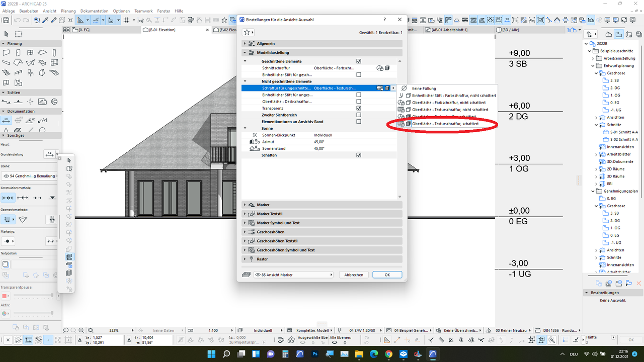This screenshot has height=362, width=644.
Task: Select the Tür (door) tool
Action: (18, 52)
